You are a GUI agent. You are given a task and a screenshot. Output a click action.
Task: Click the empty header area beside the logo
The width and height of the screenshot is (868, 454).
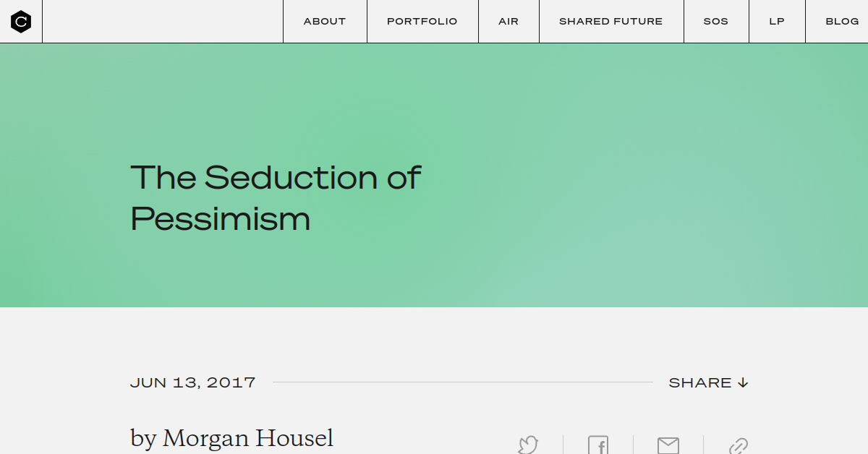point(163,22)
